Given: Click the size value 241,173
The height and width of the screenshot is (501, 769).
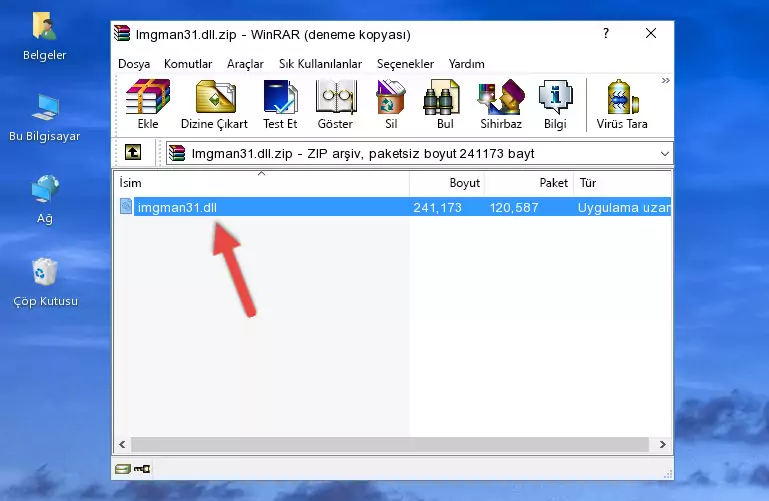Looking at the screenshot, I should pos(437,208).
